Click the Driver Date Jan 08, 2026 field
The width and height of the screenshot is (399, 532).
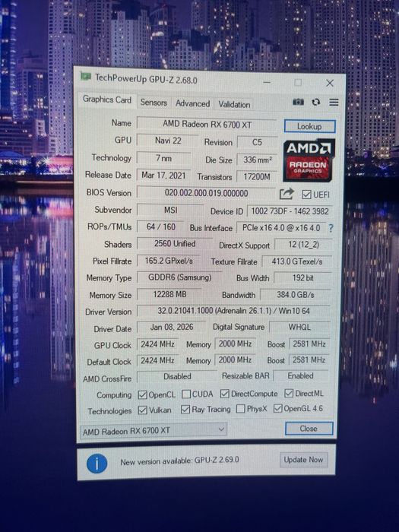tap(171, 327)
